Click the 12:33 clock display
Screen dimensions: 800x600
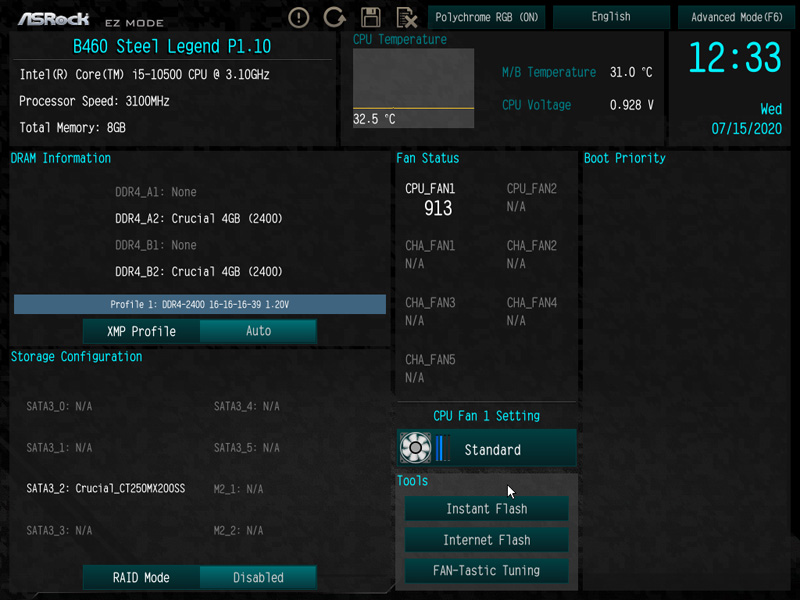[x=735, y=57]
